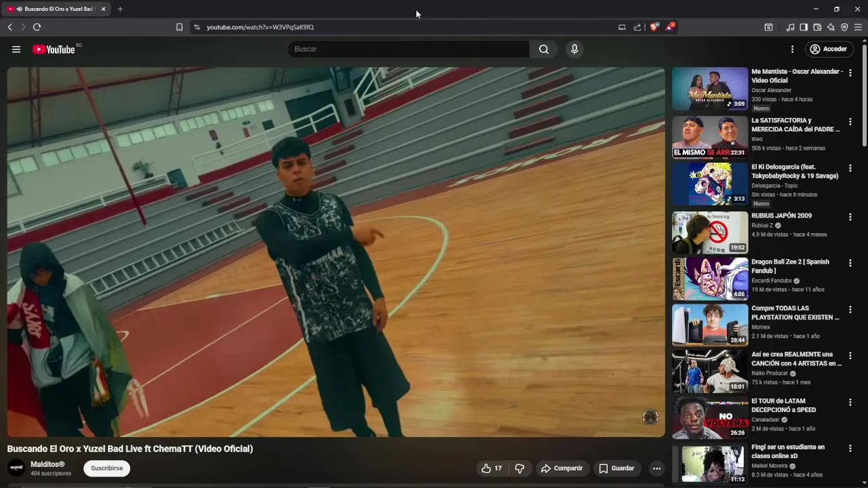The height and width of the screenshot is (488, 868).
Task: Open Leo AI sparkle icon
Action: (x=831, y=27)
